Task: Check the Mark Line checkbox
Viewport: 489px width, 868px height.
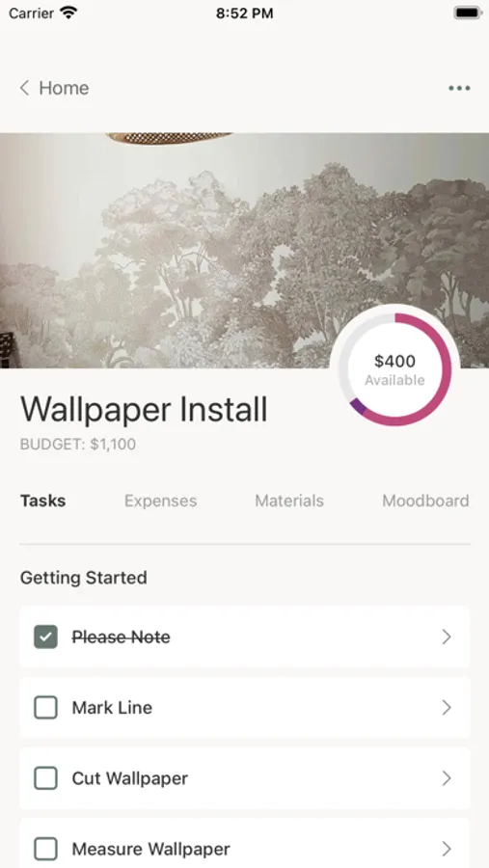Action: tap(45, 708)
